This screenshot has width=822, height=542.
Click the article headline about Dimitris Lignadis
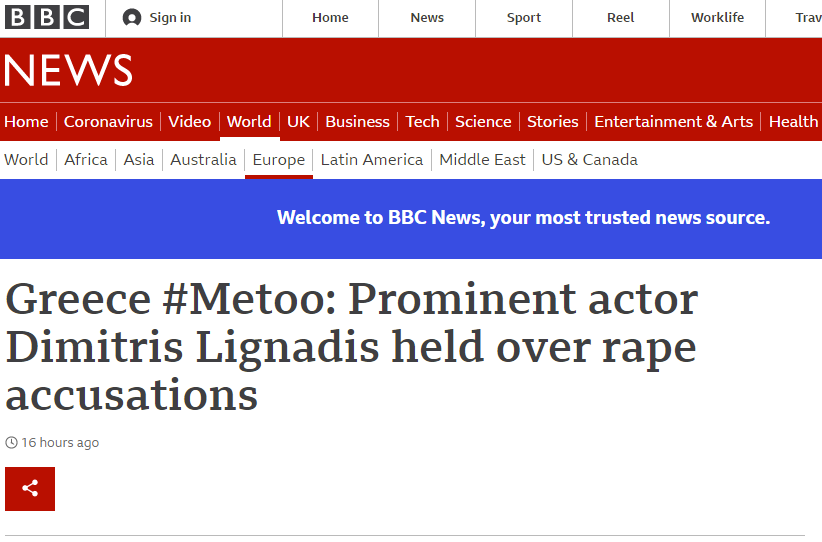351,347
